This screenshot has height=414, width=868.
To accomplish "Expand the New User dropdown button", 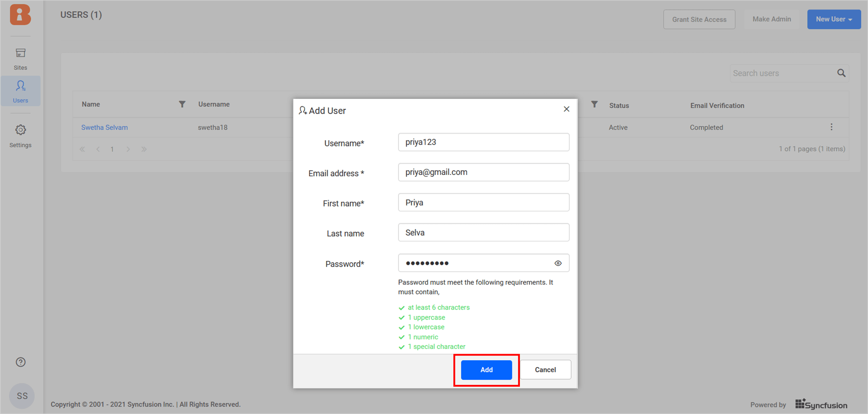I will tap(834, 19).
